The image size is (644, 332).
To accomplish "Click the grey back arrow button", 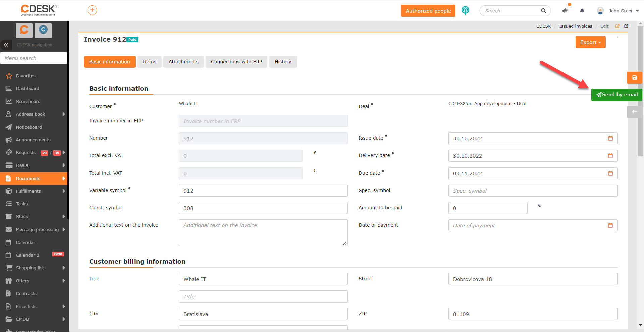I will (x=635, y=112).
